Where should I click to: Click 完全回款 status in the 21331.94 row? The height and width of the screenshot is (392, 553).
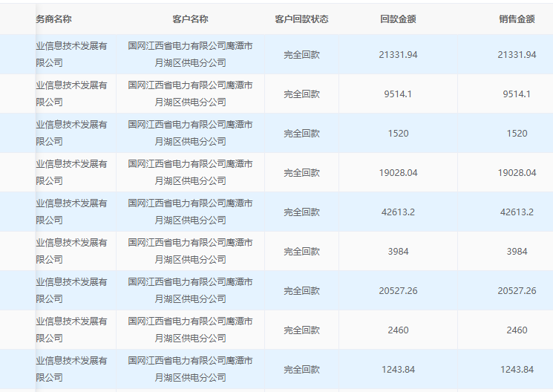click(x=301, y=55)
